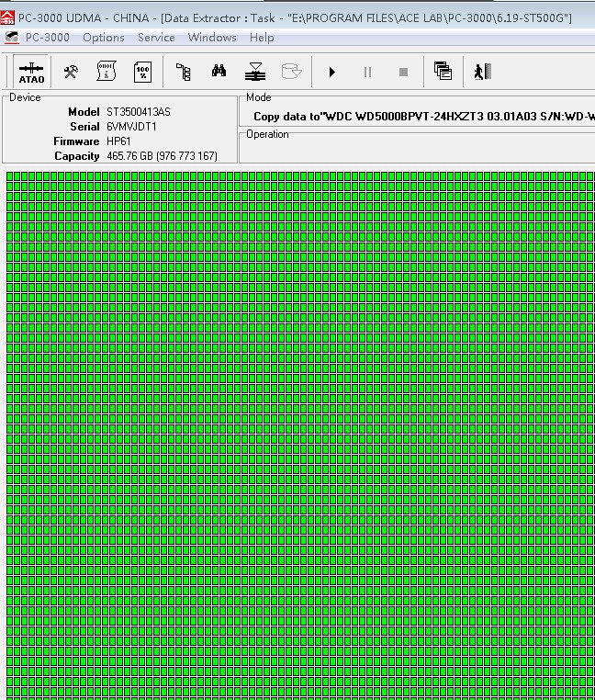Screen dimensions: 595x700
Task: Open the Help menu
Action: pyautogui.click(x=262, y=38)
